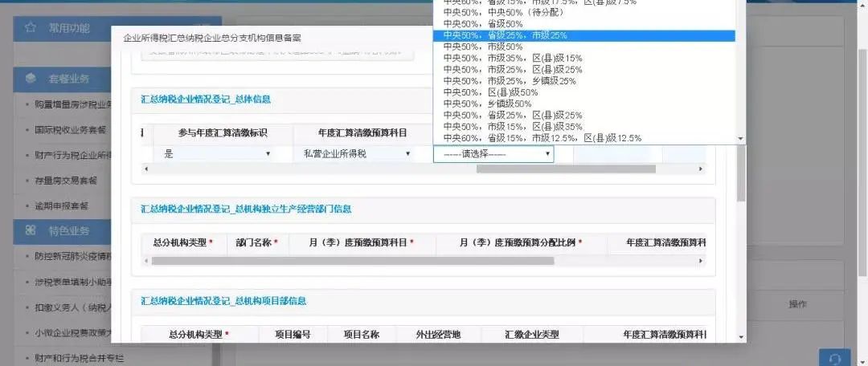Click the 总体信息 table horizontal scrollbar thumb
The height and width of the screenshot is (366, 868).
(566, 169)
